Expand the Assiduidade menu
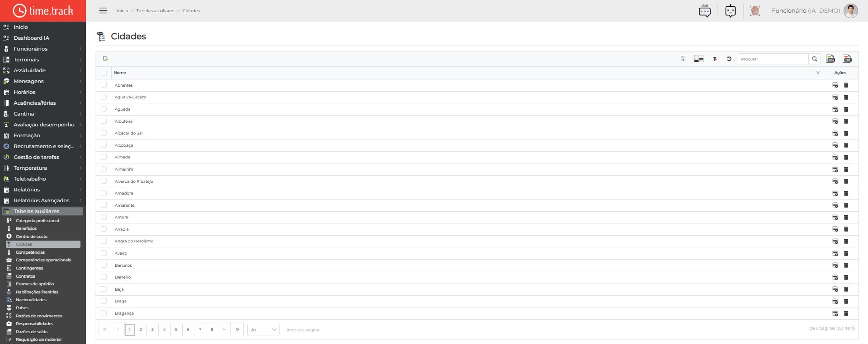 (43, 70)
